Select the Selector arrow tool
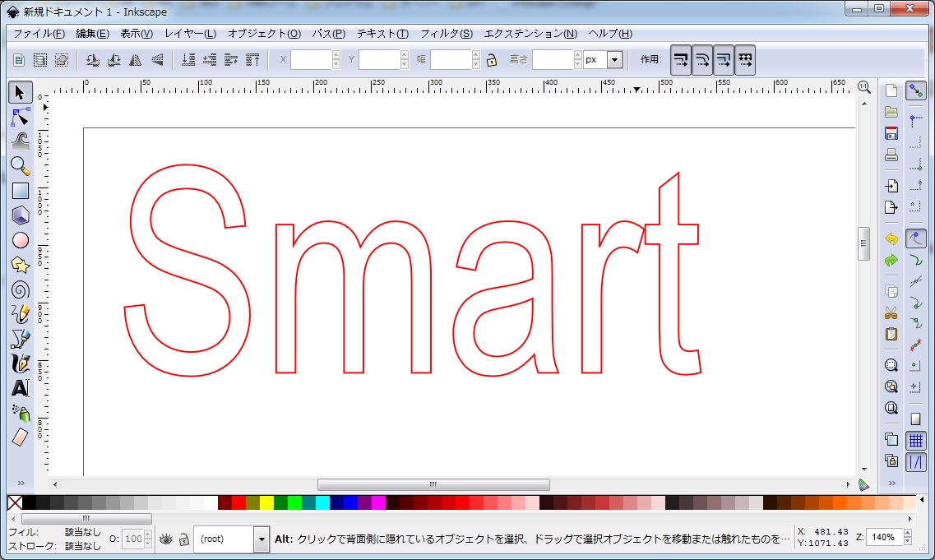Viewport: 935px width, 560px height. click(20, 92)
